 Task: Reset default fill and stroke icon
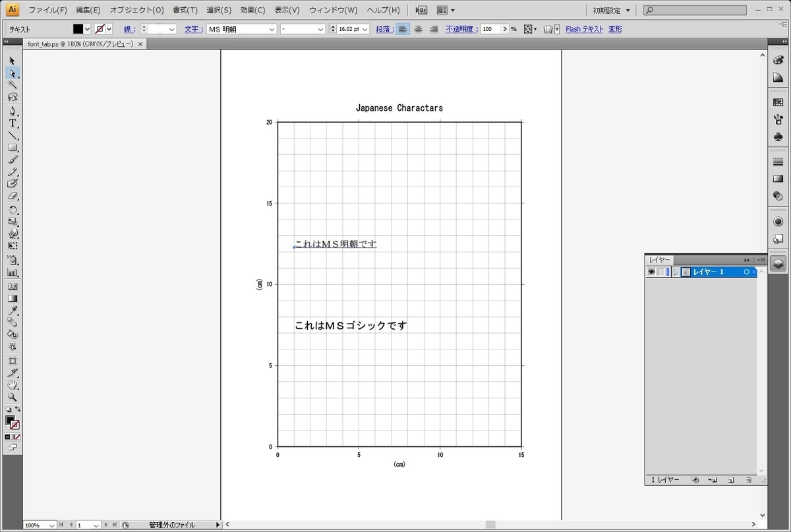9,409
